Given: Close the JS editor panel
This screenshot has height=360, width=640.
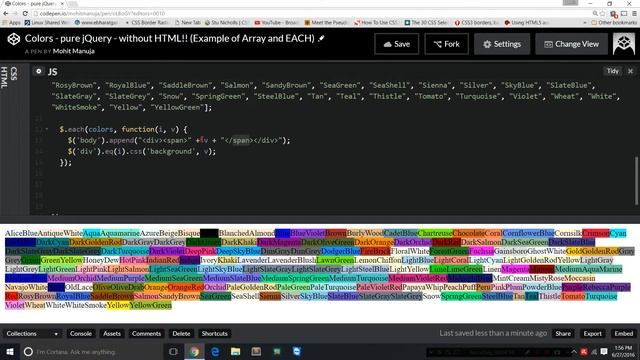Looking at the screenshot, I should [630, 71].
